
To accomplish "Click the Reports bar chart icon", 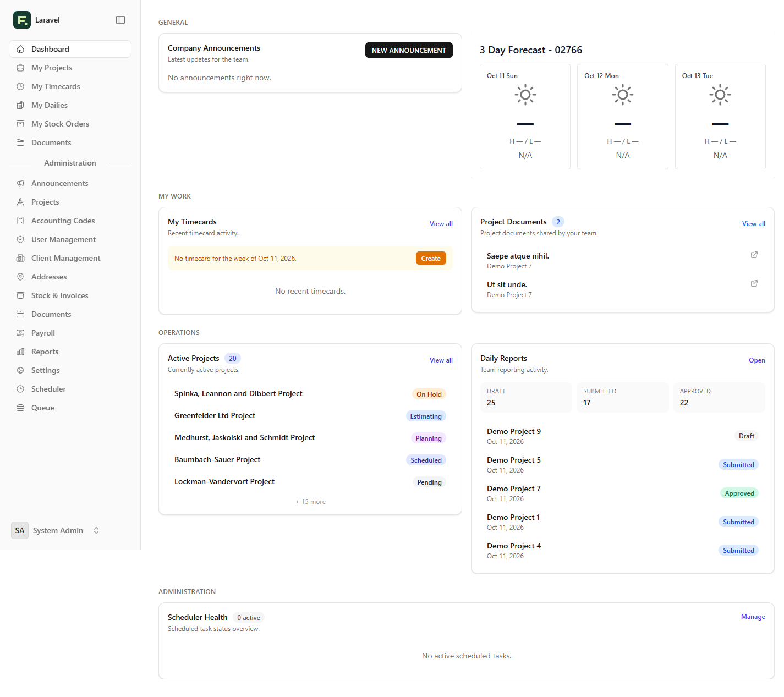I will point(20,352).
